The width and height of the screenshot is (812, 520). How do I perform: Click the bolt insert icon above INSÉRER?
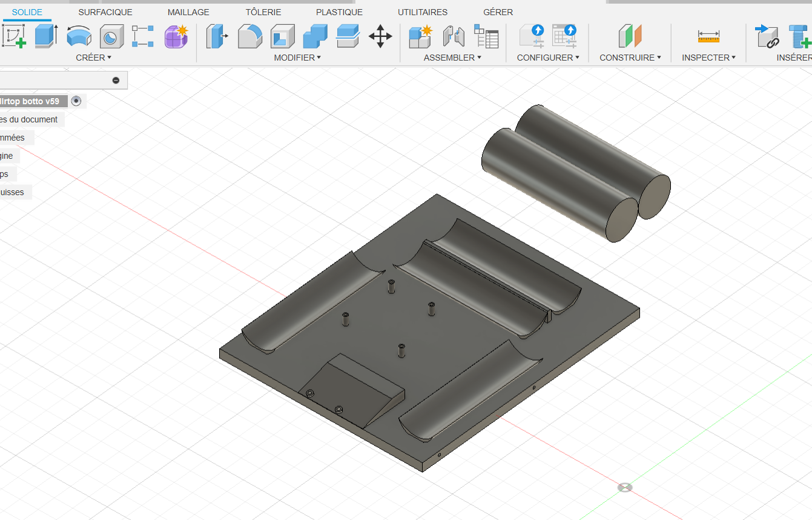coord(800,36)
